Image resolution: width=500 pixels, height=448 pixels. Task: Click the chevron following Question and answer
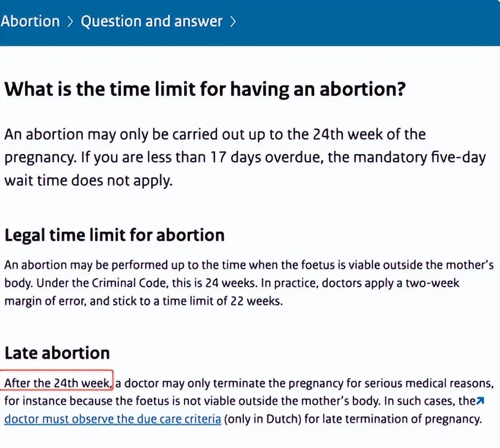coord(232,22)
